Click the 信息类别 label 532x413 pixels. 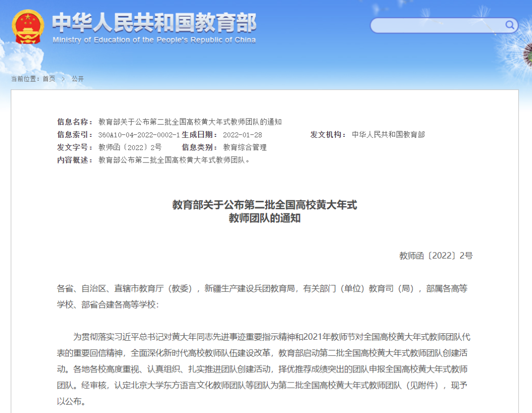click(x=199, y=147)
